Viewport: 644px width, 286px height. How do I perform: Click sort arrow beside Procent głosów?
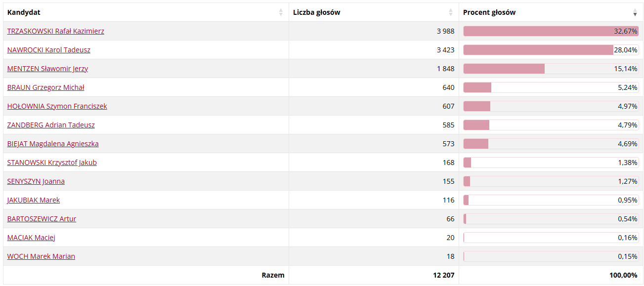pos(635,12)
